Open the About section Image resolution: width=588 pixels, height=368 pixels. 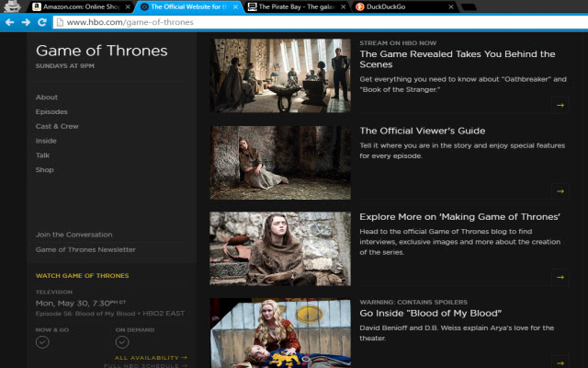click(47, 98)
